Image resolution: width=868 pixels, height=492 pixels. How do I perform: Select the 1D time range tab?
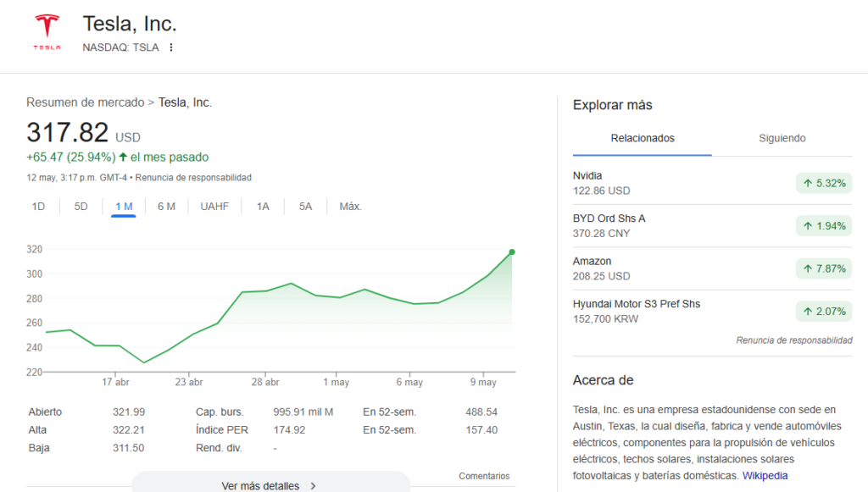tap(38, 207)
